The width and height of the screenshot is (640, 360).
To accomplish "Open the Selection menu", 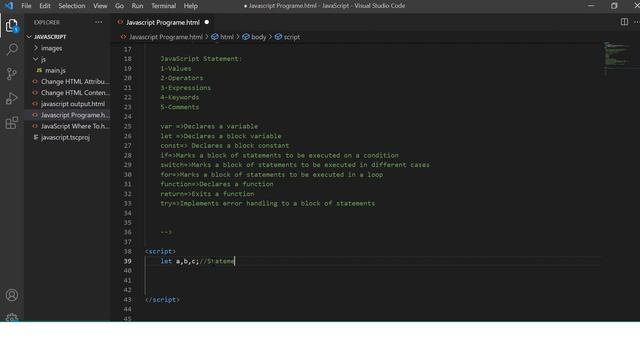I will tap(72, 6).
